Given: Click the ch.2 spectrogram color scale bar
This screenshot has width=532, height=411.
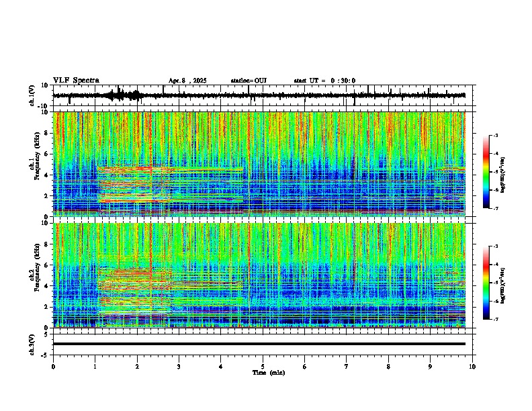Looking at the screenshot, I should point(486,283).
